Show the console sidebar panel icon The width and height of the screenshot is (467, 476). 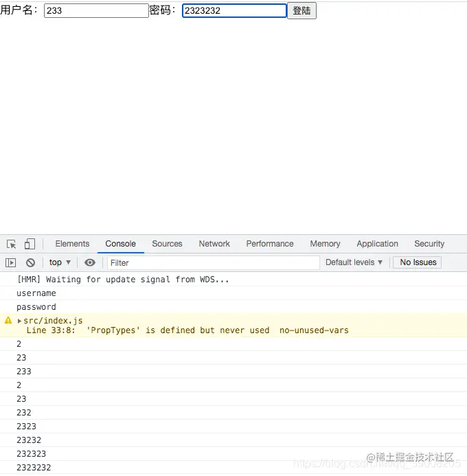pyautogui.click(x=10, y=262)
